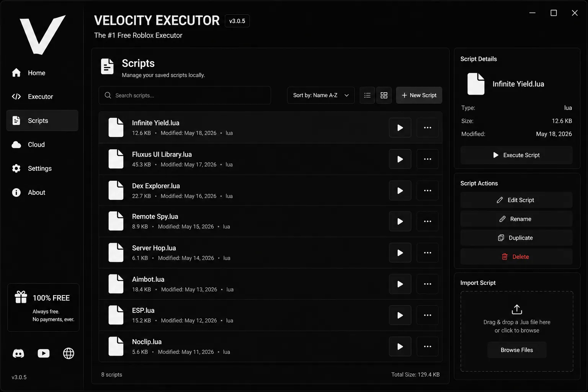This screenshot has width=588, height=392.
Task: Minimize the Velocity Executor window
Action: coord(532,13)
